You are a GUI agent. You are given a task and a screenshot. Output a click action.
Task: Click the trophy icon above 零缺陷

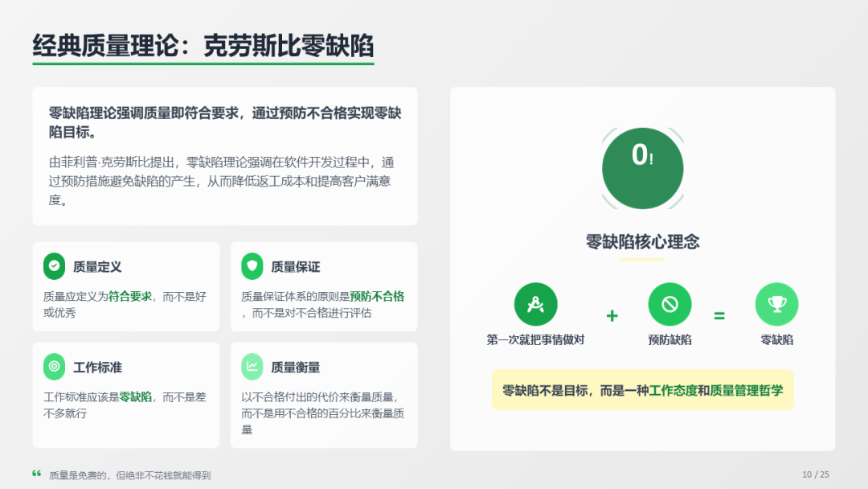(x=776, y=305)
